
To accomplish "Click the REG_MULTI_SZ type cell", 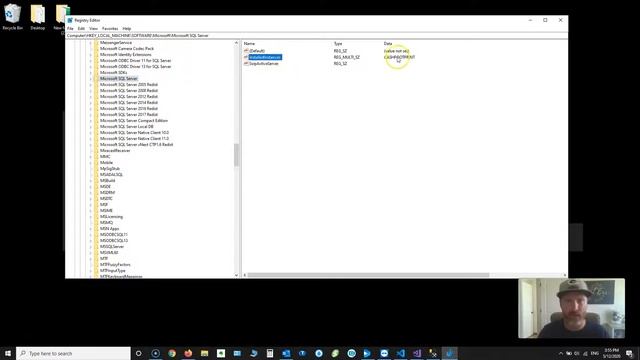I will pyautogui.click(x=347, y=57).
